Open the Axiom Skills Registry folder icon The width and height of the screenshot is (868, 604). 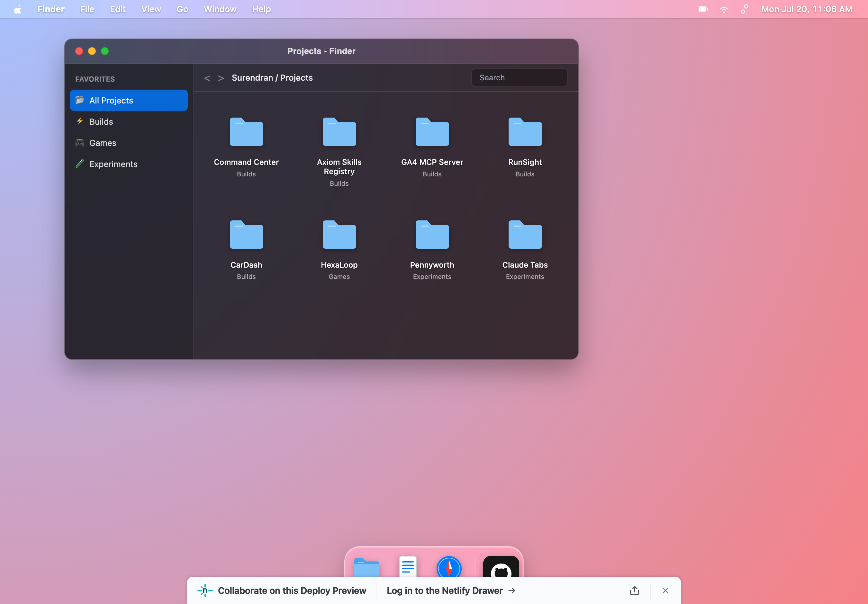(x=339, y=131)
